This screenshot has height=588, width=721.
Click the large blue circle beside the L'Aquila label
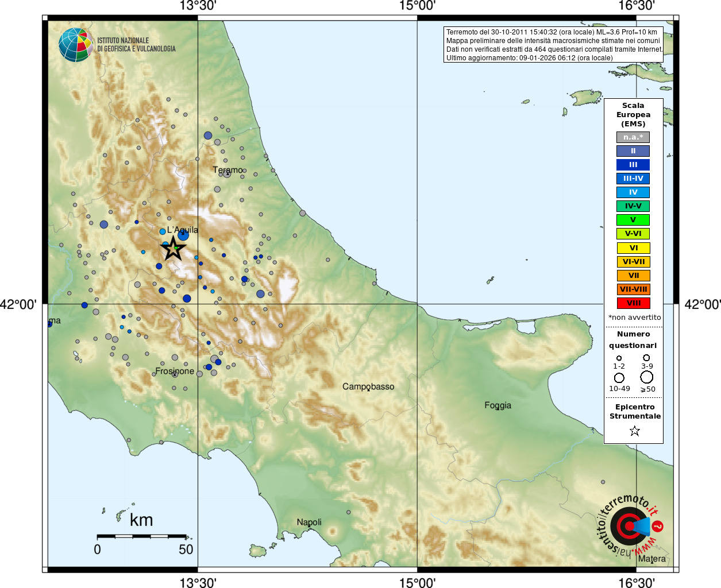point(183,235)
